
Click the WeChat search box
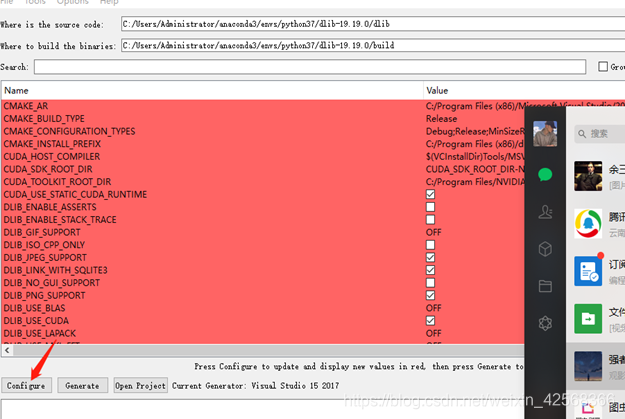click(x=599, y=134)
